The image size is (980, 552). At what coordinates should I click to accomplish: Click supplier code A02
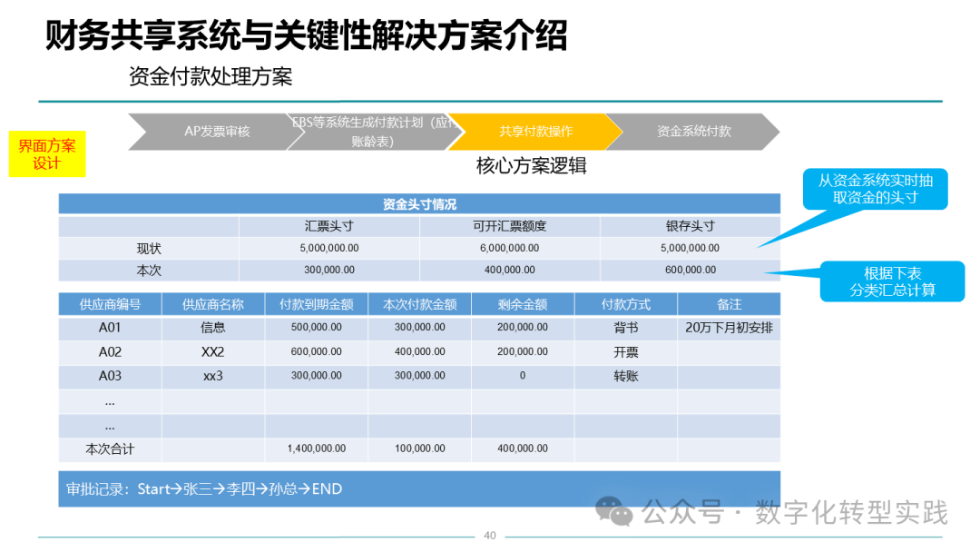110,352
